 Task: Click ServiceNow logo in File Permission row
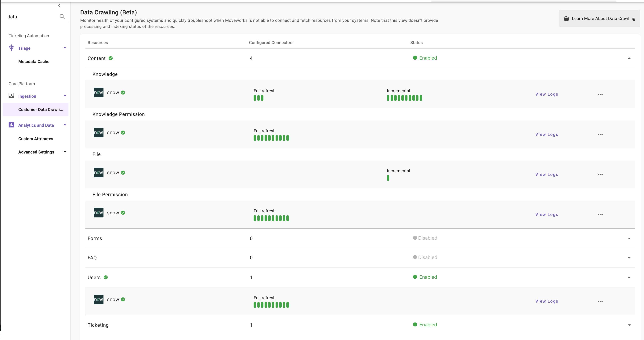[x=99, y=213]
